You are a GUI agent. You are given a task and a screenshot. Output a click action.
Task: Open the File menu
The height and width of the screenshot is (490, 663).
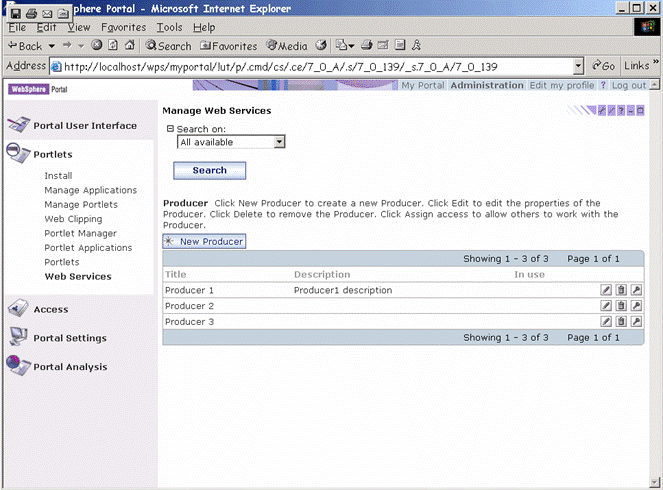17,27
